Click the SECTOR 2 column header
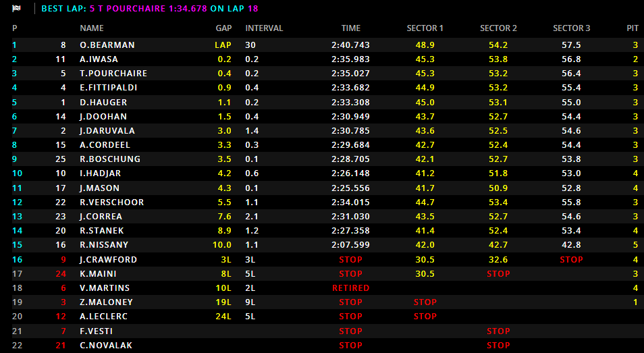Image resolution: width=644 pixels, height=353 pixels. [498, 28]
